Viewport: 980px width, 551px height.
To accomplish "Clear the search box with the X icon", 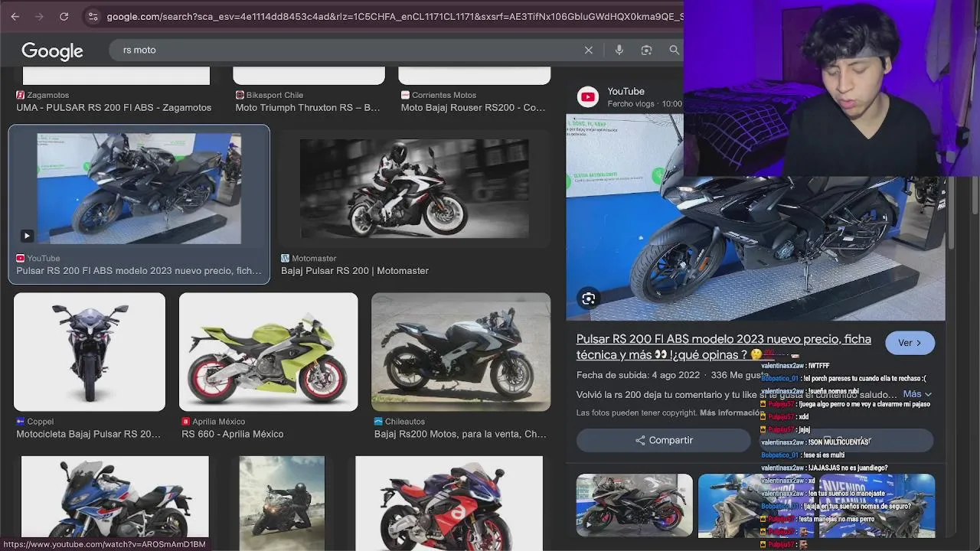I will point(589,50).
